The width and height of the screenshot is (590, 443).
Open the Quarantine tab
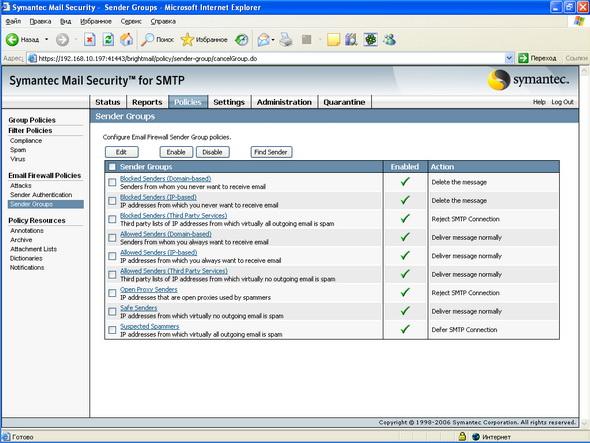(344, 102)
